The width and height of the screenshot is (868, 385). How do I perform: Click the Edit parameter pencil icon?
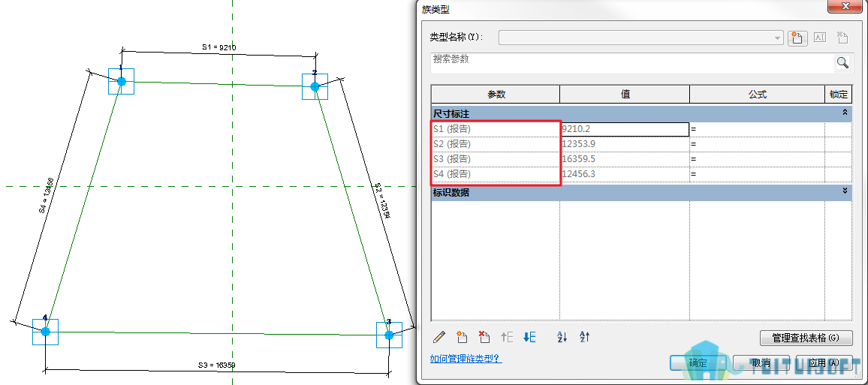439,336
